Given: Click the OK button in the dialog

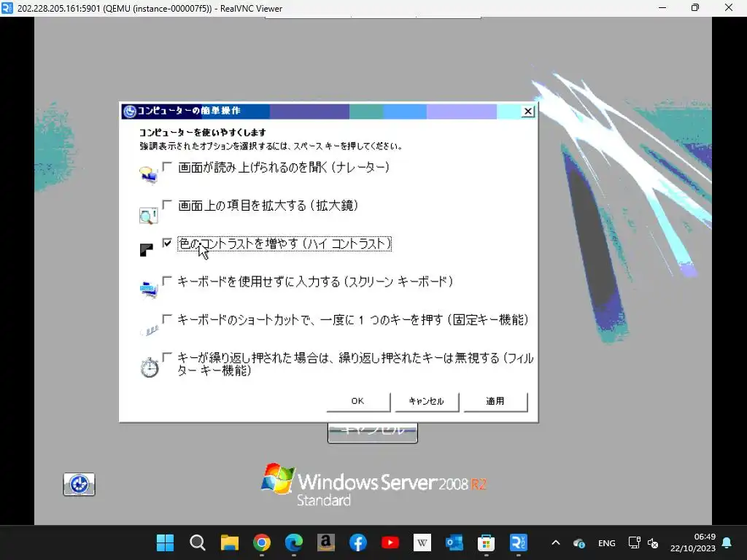Looking at the screenshot, I should pyautogui.click(x=357, y=402).
